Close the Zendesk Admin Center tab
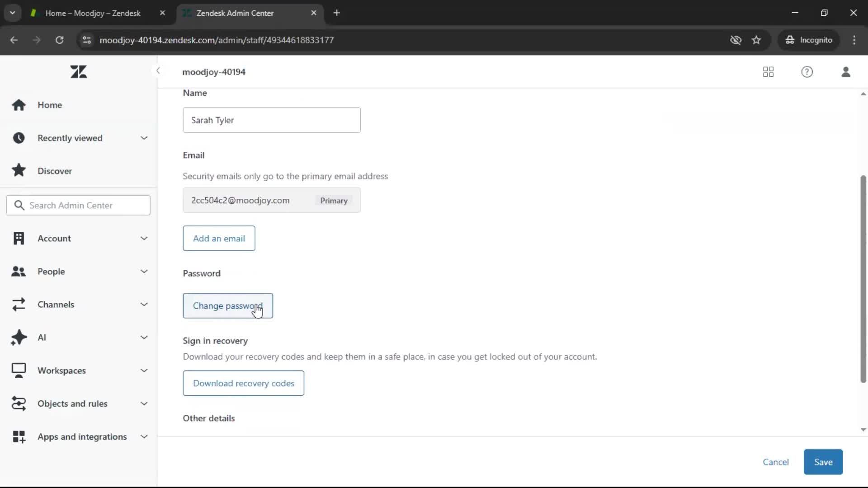The width and height of the screenshot is (868, 488). tap(314, 13)
